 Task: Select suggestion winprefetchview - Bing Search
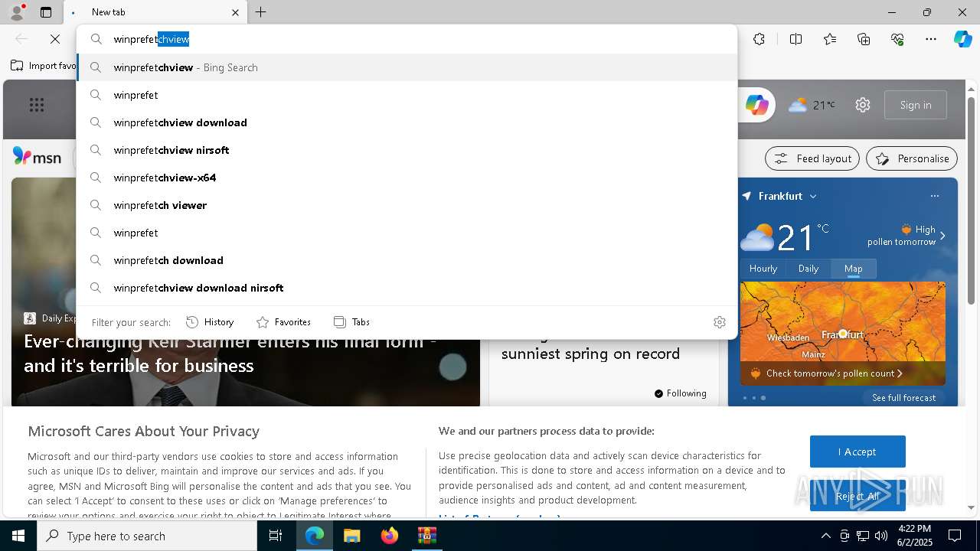407,67
